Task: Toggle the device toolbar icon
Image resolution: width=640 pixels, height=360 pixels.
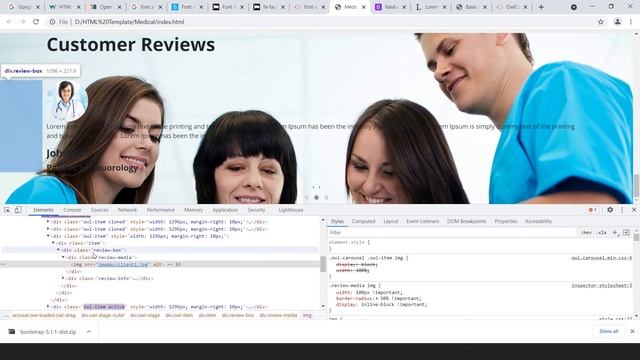Action: coord(18,210)
